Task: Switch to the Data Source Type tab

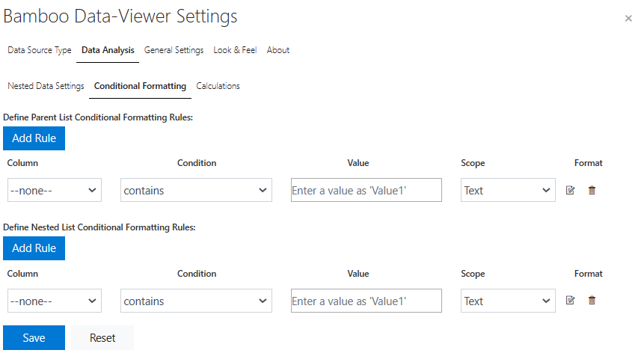Action: pos(40,50)
